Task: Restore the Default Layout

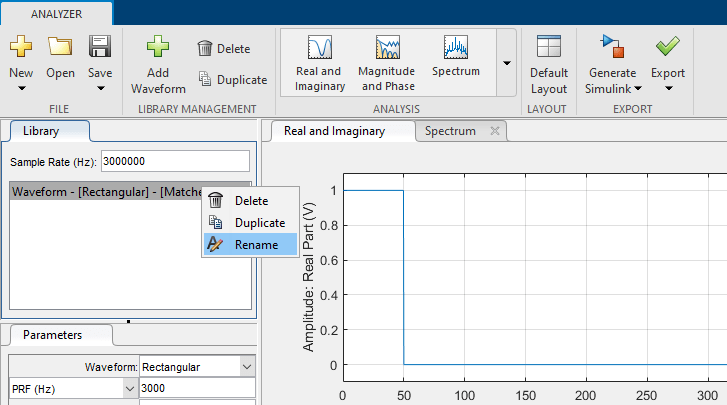Action: 549,65
